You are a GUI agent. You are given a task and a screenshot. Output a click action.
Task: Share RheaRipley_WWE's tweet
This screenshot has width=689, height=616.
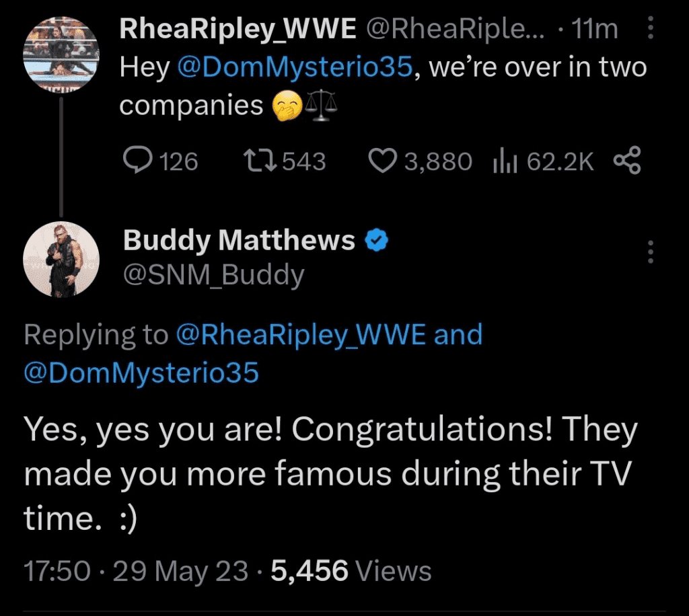click(x=627, y=161)
